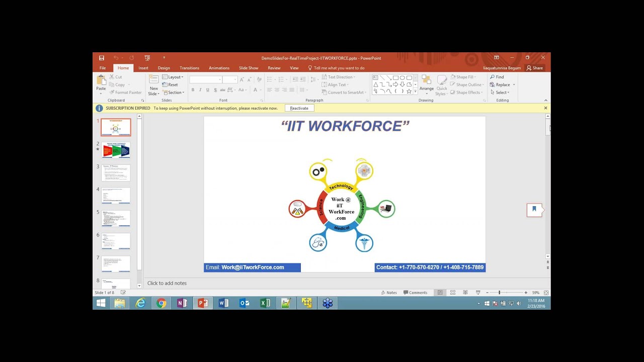This screenshot has height=362, width=644.
Task: Open the Animations tab
Action: 219,68
